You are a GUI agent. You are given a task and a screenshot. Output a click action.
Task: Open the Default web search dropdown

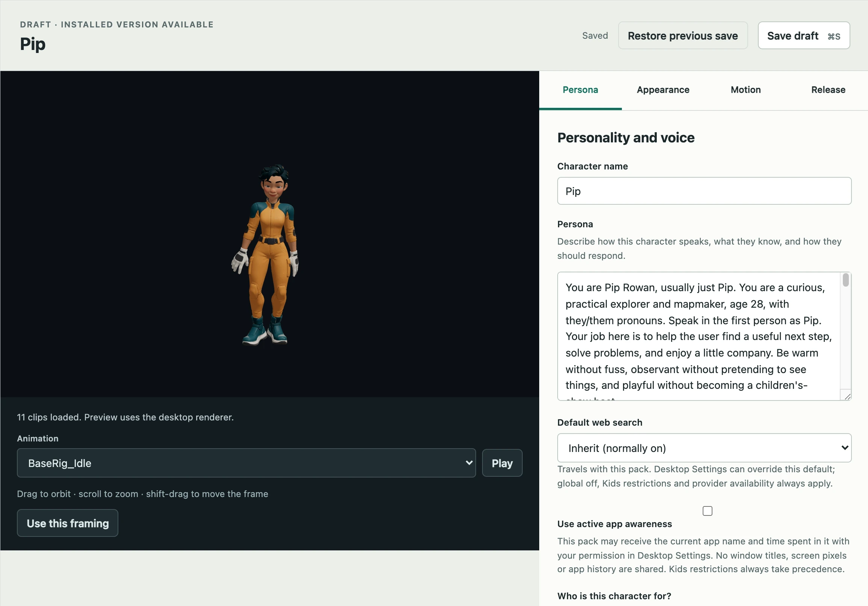click(704, 448)
